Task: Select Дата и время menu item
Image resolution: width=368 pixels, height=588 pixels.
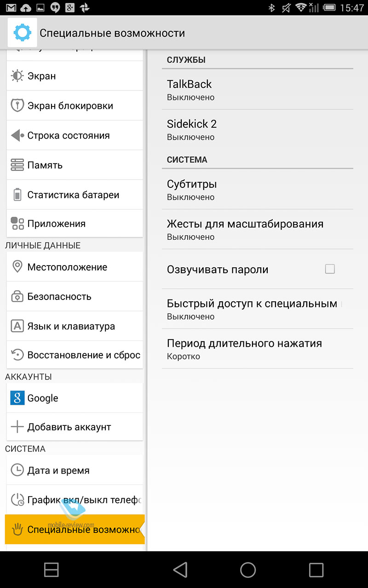Action: point(75,470)
